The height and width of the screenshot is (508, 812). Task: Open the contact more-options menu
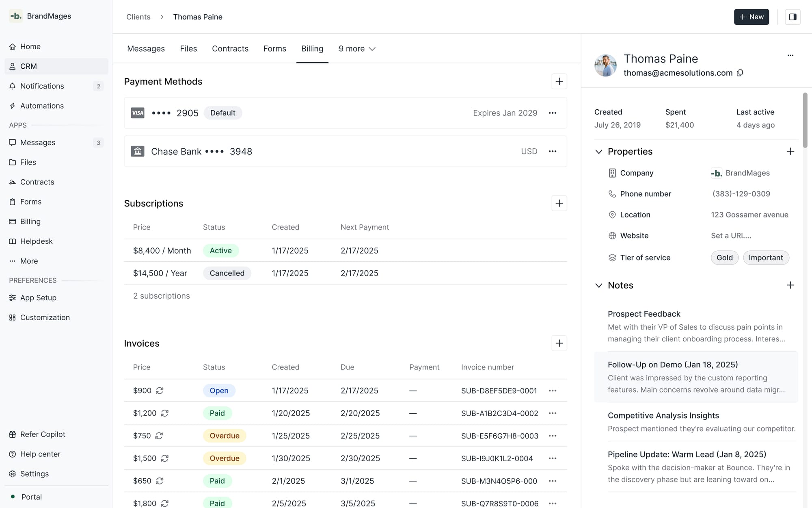coord(790,55)
